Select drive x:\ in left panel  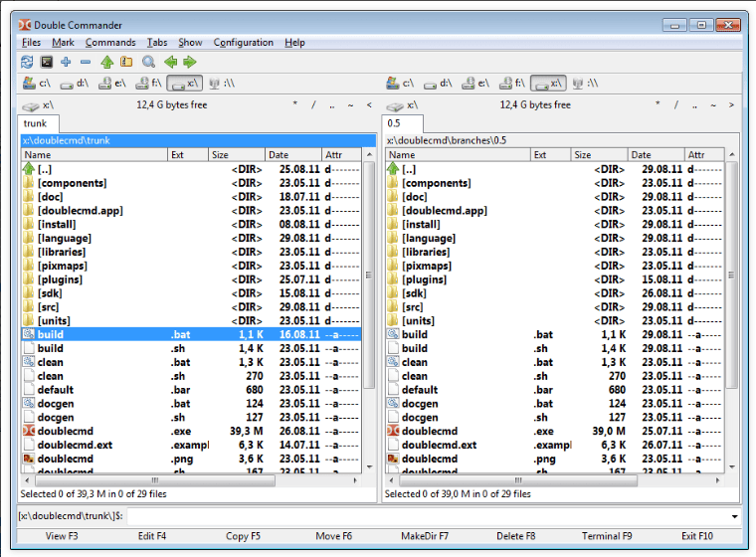(x=185, y=84)
